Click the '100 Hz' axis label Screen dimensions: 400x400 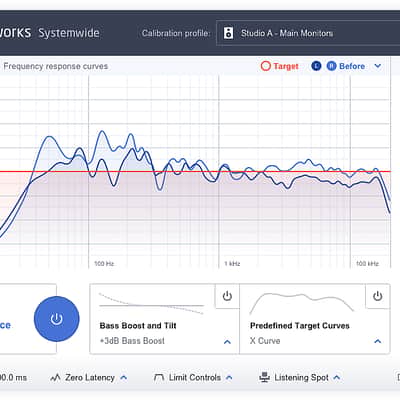(x=104, y=264)
